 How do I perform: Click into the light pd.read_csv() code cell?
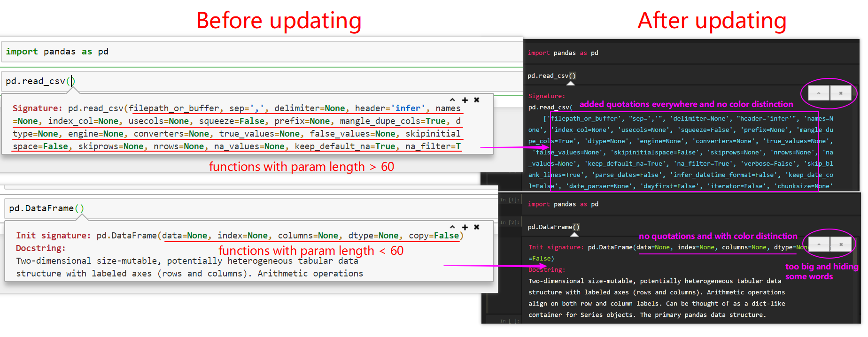coord(262,81)
